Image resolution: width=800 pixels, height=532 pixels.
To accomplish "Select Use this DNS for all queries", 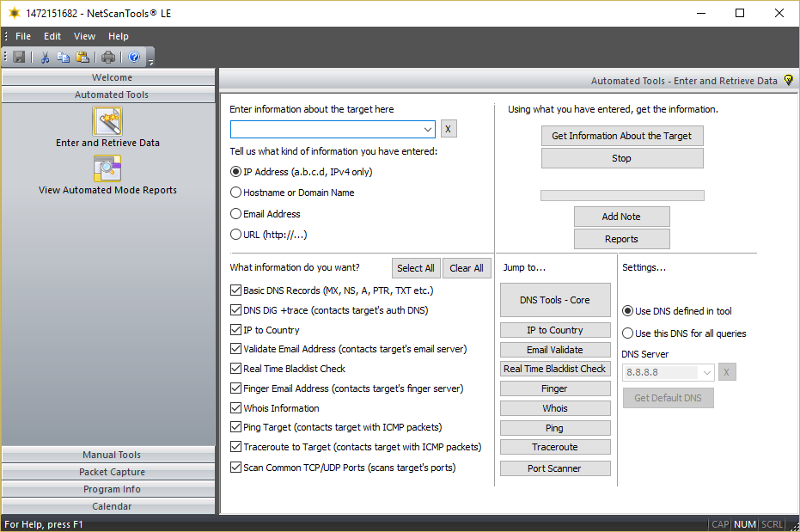I will [628, 333].
